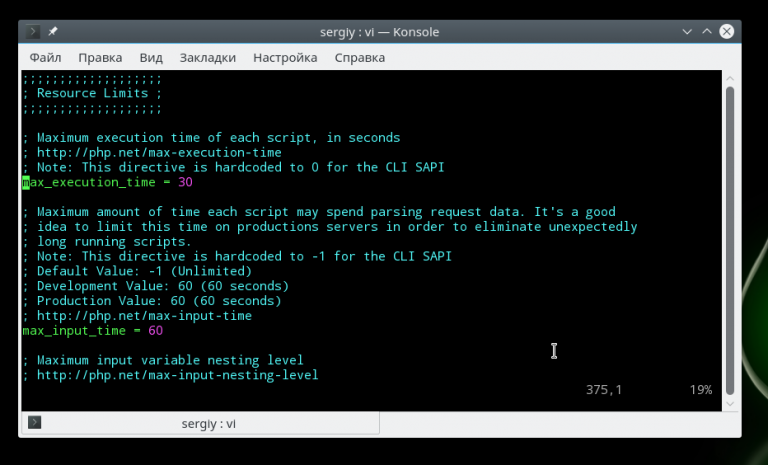Open the Файл menu
The width and height of the screenshot is (768, 465).
pyautogui.click(x=46, y=58)
